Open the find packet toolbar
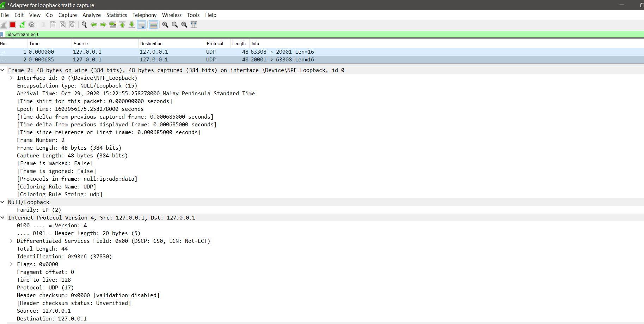This screenshot has height=324, width=644. point(84,25)
